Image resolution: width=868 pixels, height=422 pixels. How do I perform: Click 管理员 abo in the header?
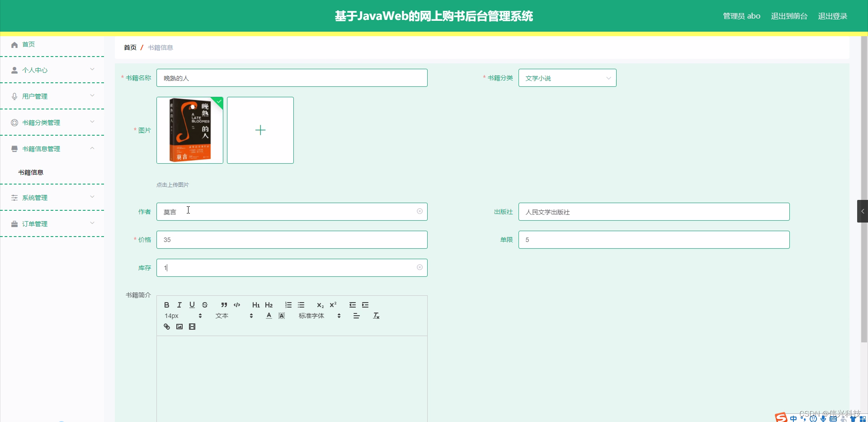(x=741, y=16)
